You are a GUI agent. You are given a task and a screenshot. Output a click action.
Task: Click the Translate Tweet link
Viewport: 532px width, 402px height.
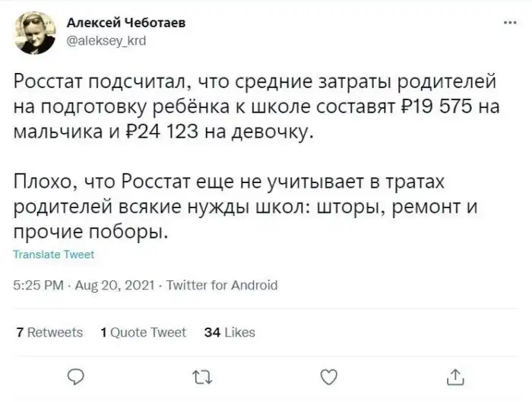[53, 255]
